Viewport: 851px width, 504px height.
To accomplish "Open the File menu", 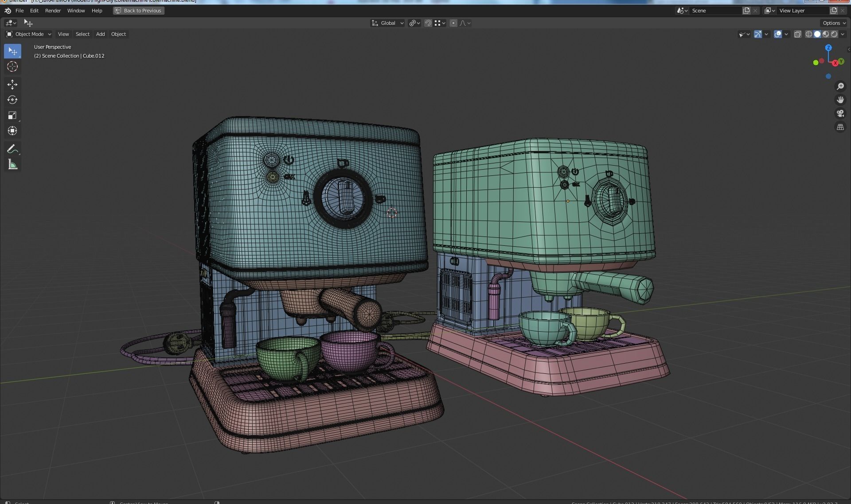I will pyautogui.click(x=20, y=11).
